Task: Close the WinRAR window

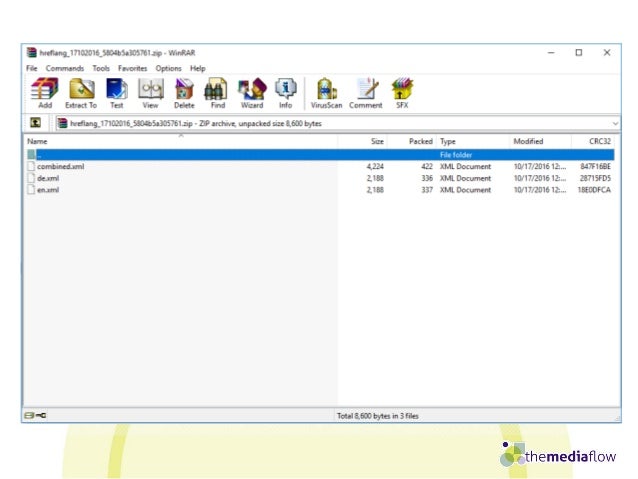Action: (x=607, y=52)
